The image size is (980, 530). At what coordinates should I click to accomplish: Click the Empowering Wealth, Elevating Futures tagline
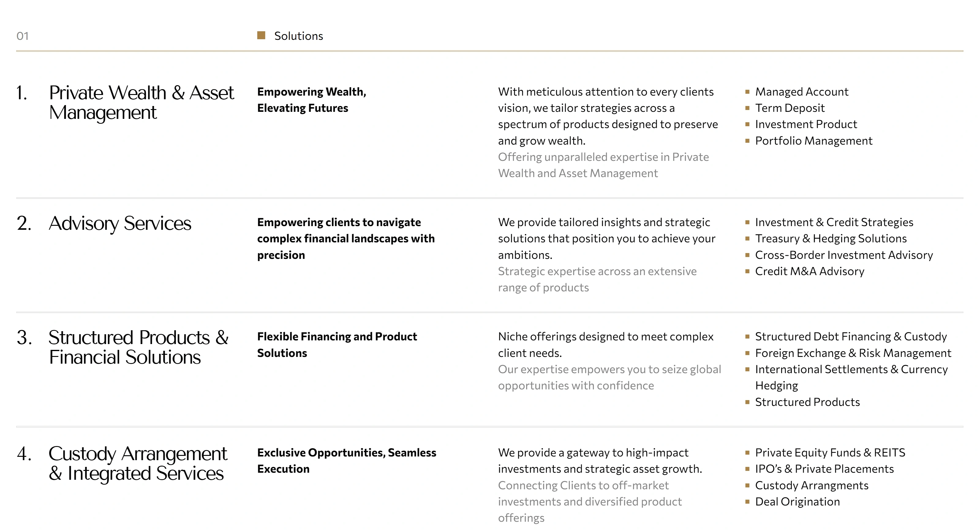311,100
